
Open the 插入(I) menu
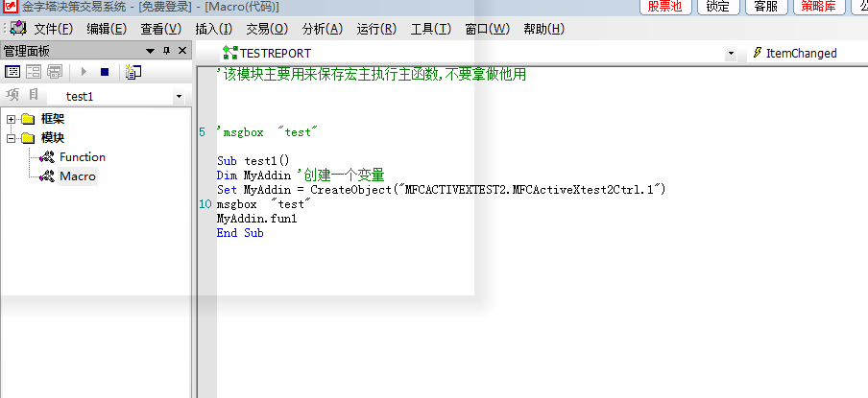(x=214, y=29)
